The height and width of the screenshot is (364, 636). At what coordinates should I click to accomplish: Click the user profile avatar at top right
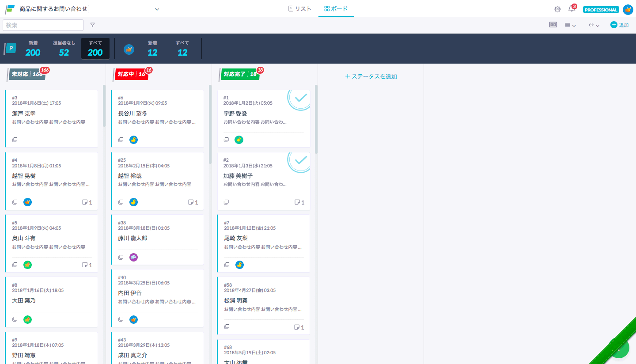628,10
